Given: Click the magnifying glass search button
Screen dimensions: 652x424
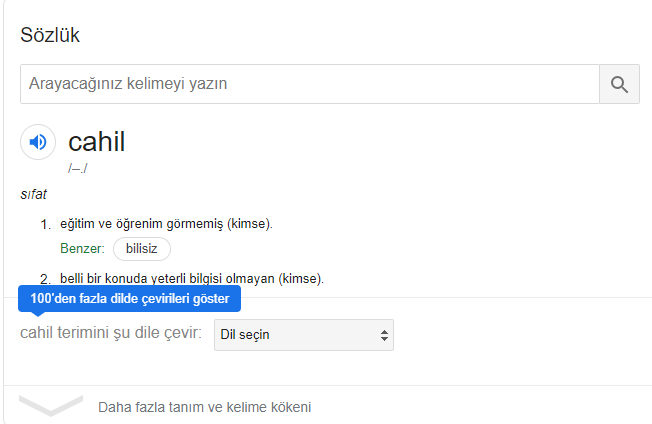Looking at the screenshot, I should [x=619, y=84].
